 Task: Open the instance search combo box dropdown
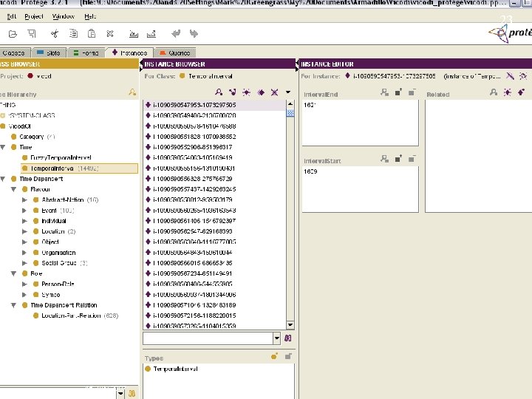[x=277, y=338]
